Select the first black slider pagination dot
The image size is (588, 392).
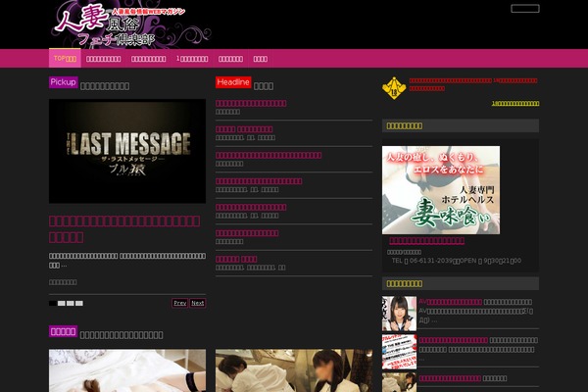pyautogui.click(x=53, y=303)
